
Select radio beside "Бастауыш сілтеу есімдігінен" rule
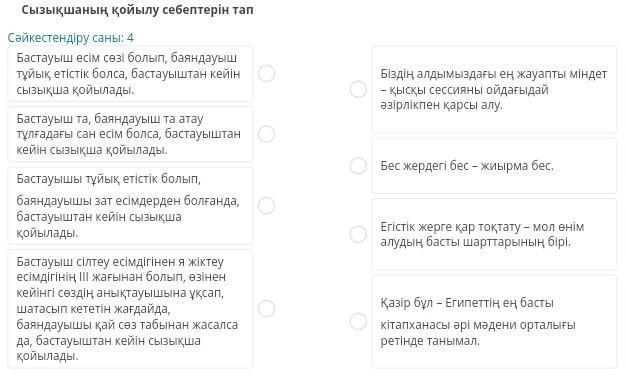coord(266,309)
